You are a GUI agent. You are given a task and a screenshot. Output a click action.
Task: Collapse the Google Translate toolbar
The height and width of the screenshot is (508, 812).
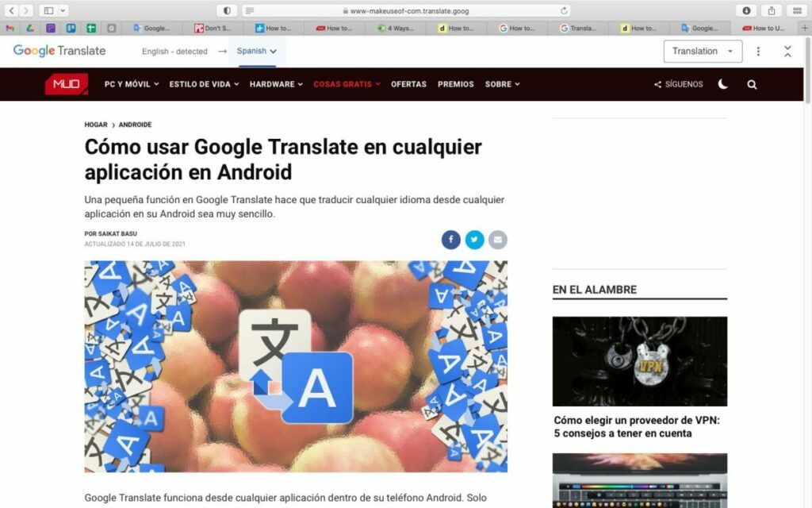(x=787, y=51)
